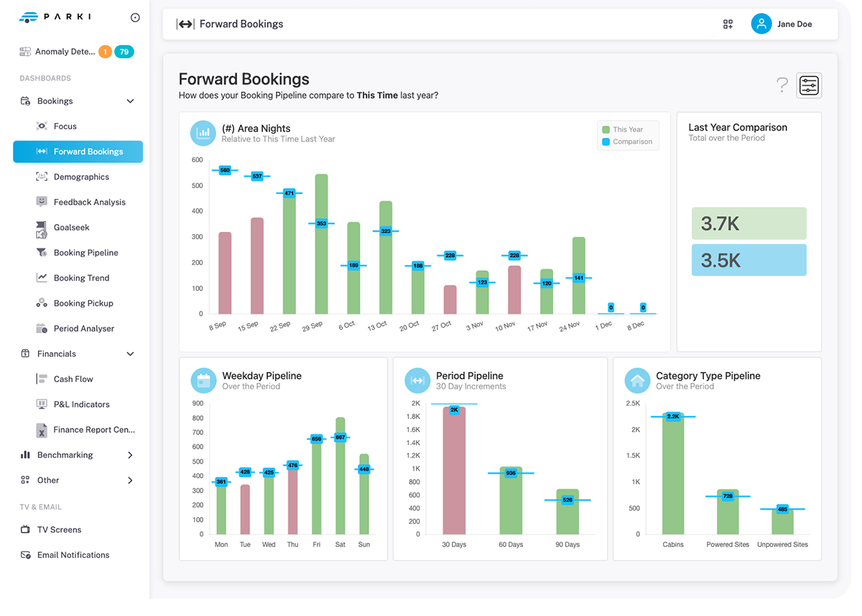Image resolution: width=862 pixels, height=616 pixels.
Task: Open the filter settings sliders icon
Action: (x=809, y=85)
